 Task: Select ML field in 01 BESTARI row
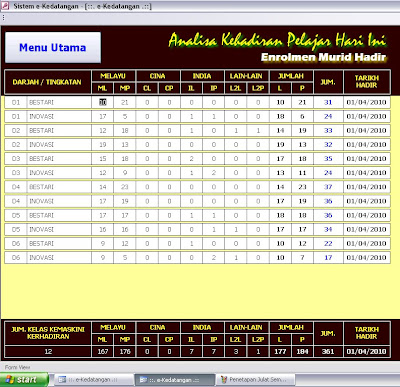click(103, 102)
